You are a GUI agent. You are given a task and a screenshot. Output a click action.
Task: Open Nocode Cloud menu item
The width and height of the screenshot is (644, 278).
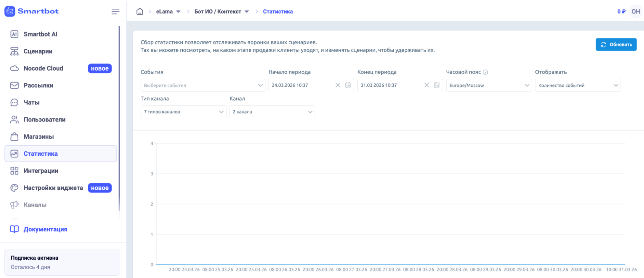61,68
